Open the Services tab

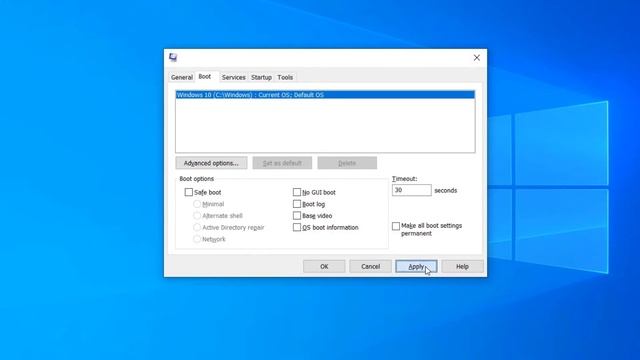click(x=233, y=77)
